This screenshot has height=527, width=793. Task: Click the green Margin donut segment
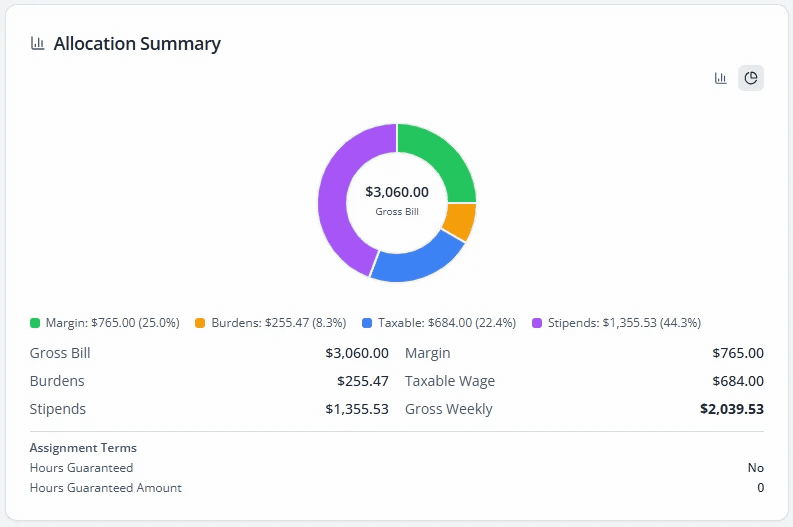pos(439,161)
